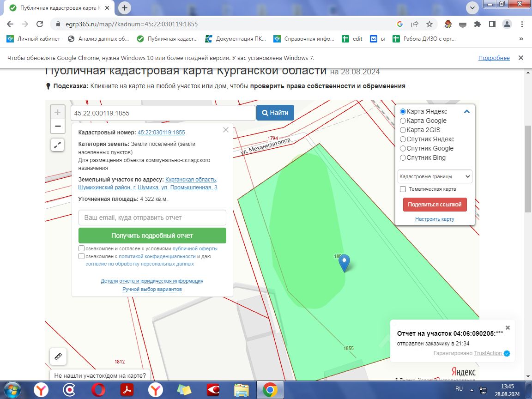Viewport: 532px width, 399px height.
Task: Open the ruler measurement tool
Action: (x=58, y=356)
